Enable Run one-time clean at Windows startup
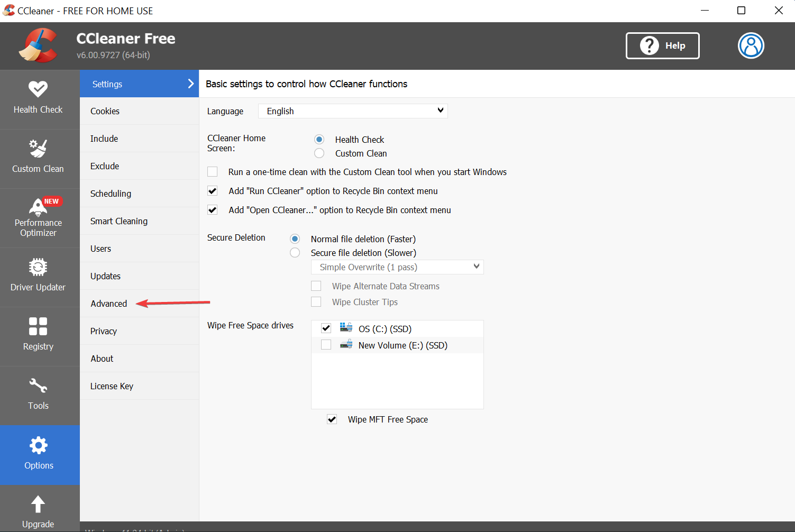Viewport: 795px width, 532px height. (x=212, y=171)
